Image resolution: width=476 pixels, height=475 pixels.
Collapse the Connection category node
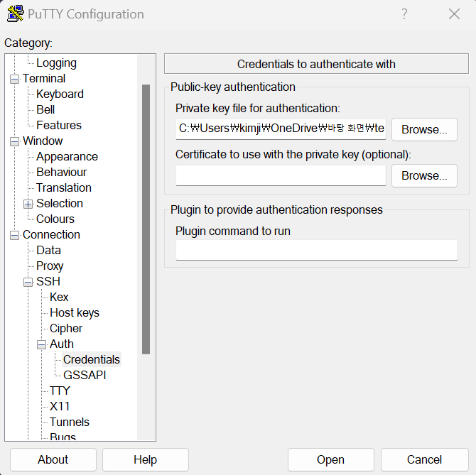pos(14,236)
